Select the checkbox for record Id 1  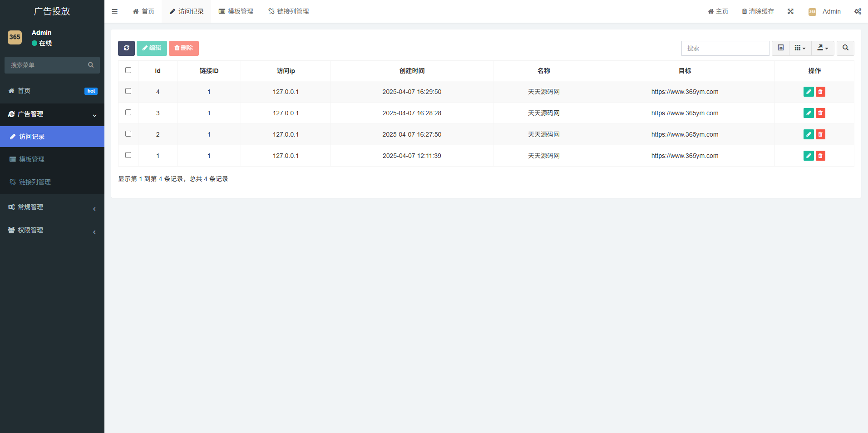click(x=128, y=155)
